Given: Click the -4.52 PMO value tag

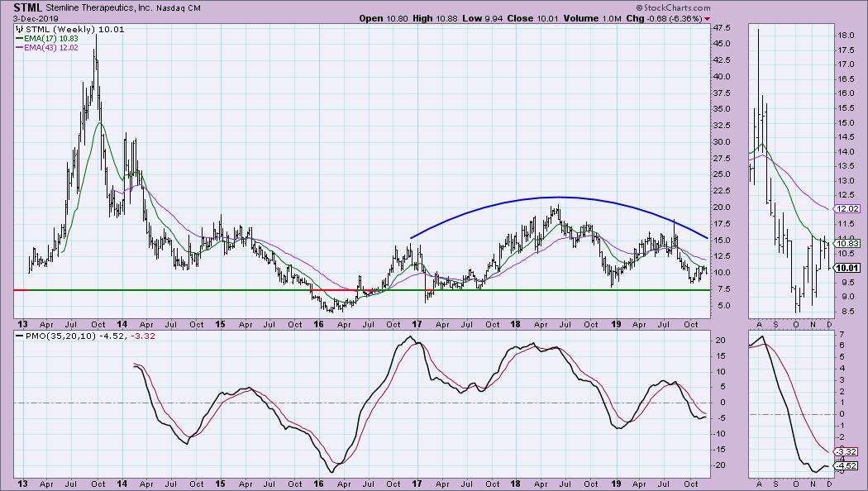Looking at the screenshot, I should [x=847, y=466].
